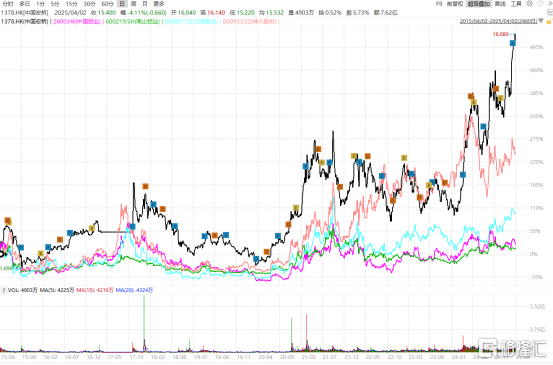
Task: Click the high price 16.140 value
Action: (216, 13)
